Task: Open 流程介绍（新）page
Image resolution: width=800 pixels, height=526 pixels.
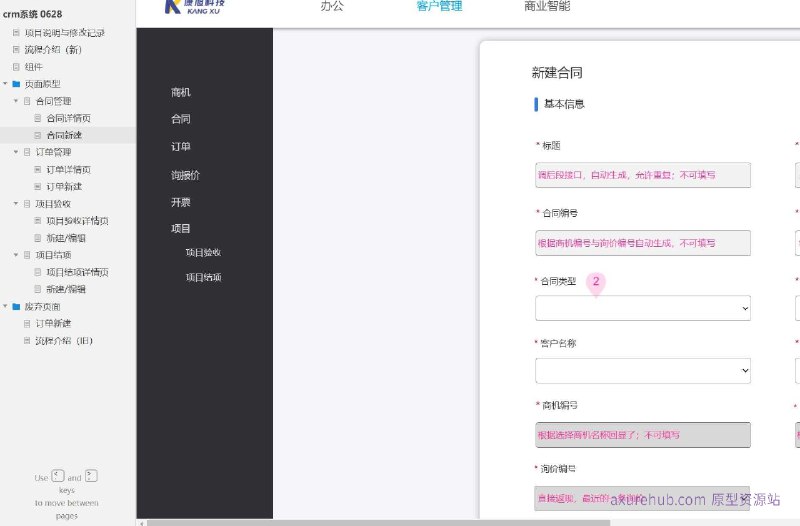Action: (53, 49)
